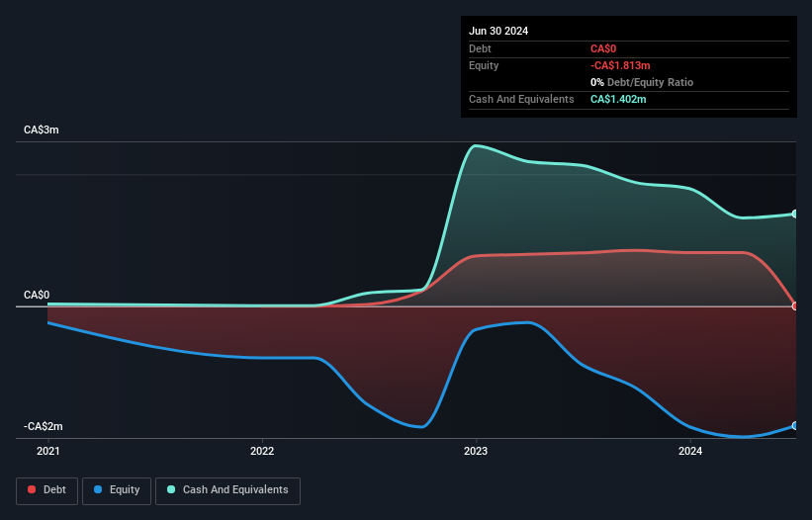Screen dimensions: 812x520
Task: Click the 2023 x-axis label
Action: coord(476,451)
